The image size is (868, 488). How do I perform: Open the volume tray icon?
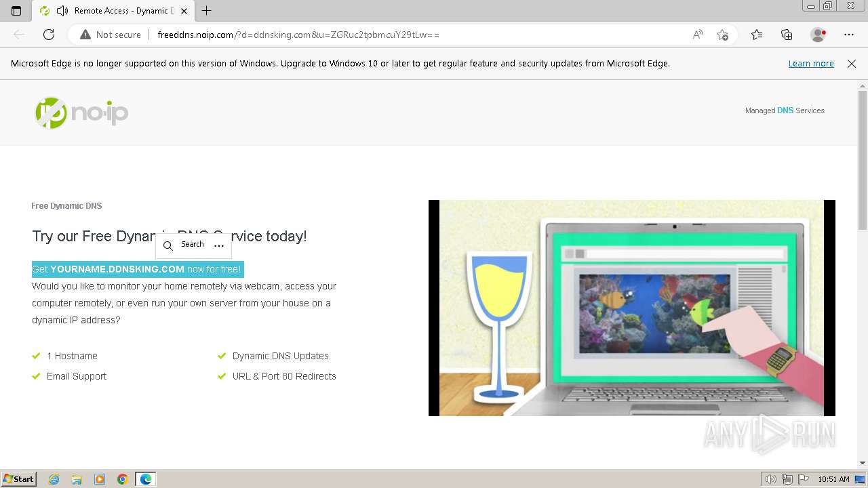click(771, 479)
